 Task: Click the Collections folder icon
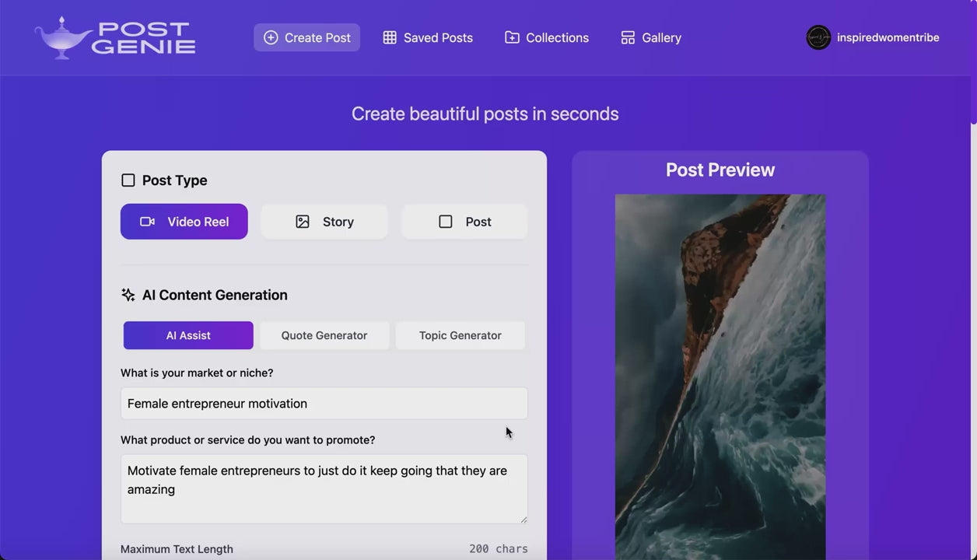click(x=512, y=37)
